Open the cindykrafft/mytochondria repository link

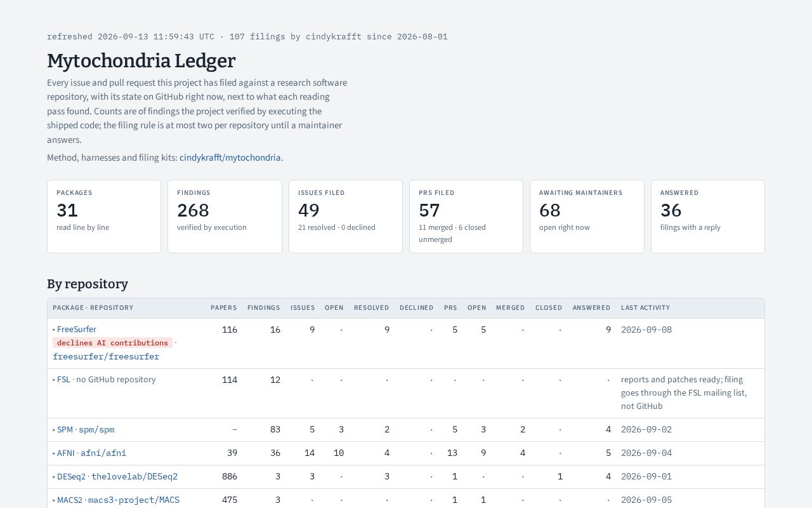click(x=230, y=157)
